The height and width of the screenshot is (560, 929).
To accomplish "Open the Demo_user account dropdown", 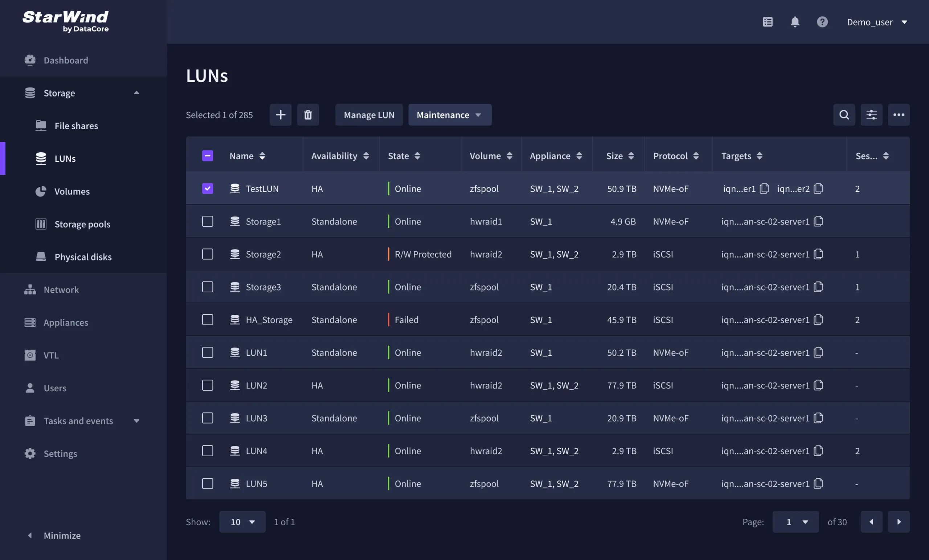I will tap(876, 22).
